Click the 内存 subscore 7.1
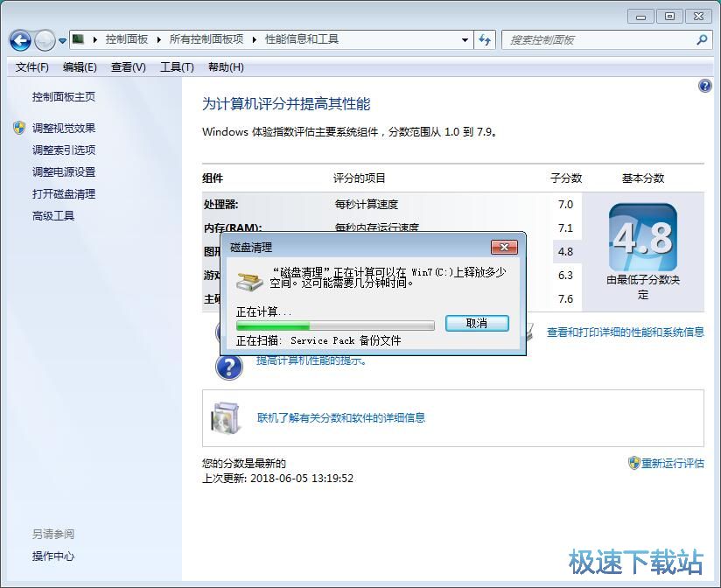 (x=565, y=228)
